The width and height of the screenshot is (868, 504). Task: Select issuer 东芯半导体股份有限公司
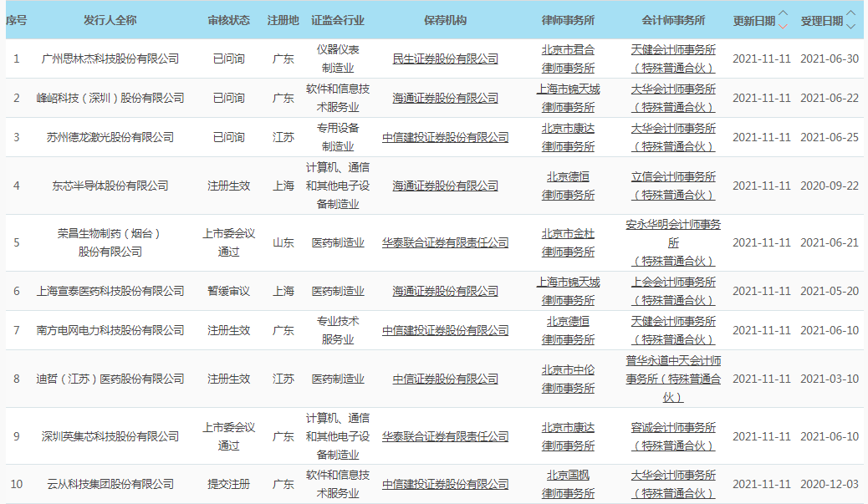pyautogui.click(x=110, y=186)
